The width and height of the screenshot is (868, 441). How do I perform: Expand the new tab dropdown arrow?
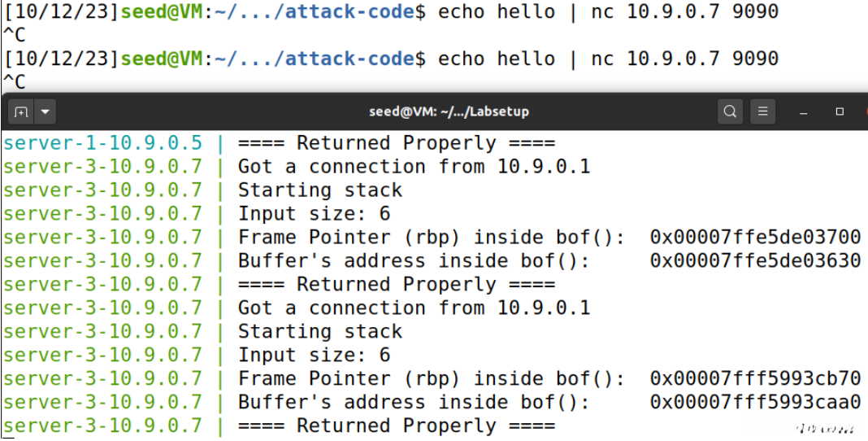click(x=44, y=111)
